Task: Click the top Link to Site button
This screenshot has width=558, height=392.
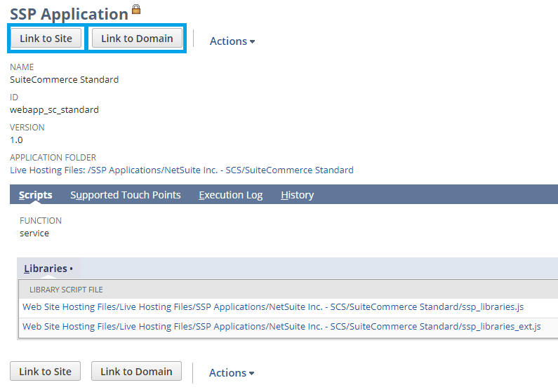Action: coord(46,38)
